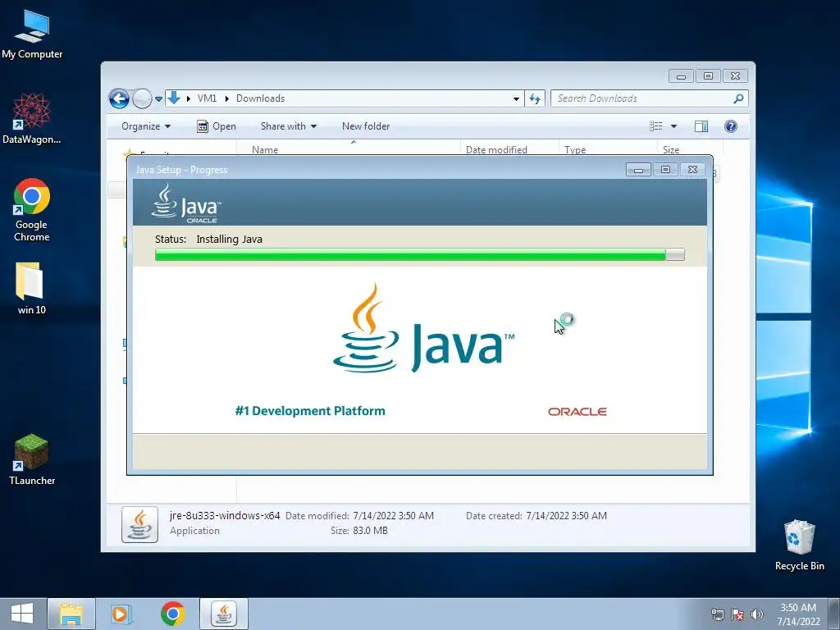840x630 pixels.
Task: Expand view options dropdown arrow
Action: click(674, 126)
